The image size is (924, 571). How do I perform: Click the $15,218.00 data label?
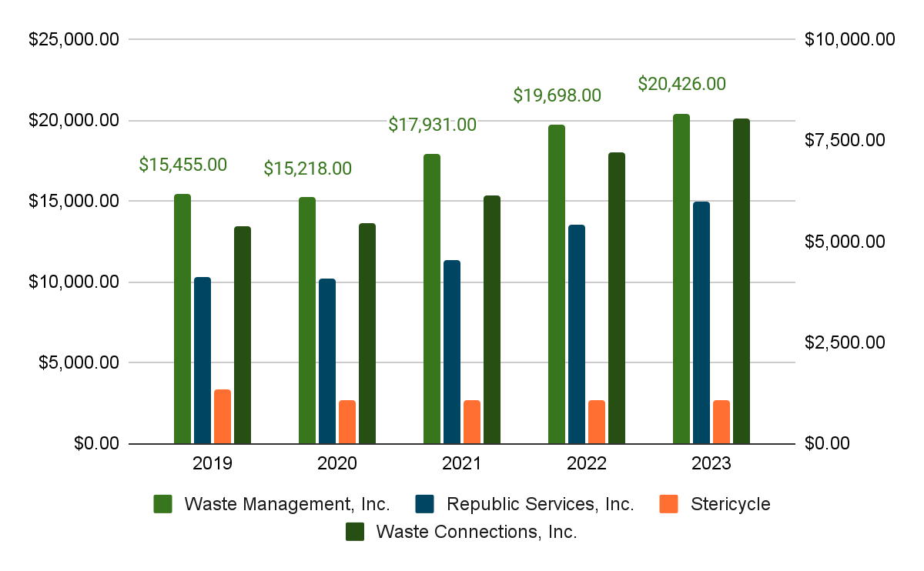click(x=308, y=169)
